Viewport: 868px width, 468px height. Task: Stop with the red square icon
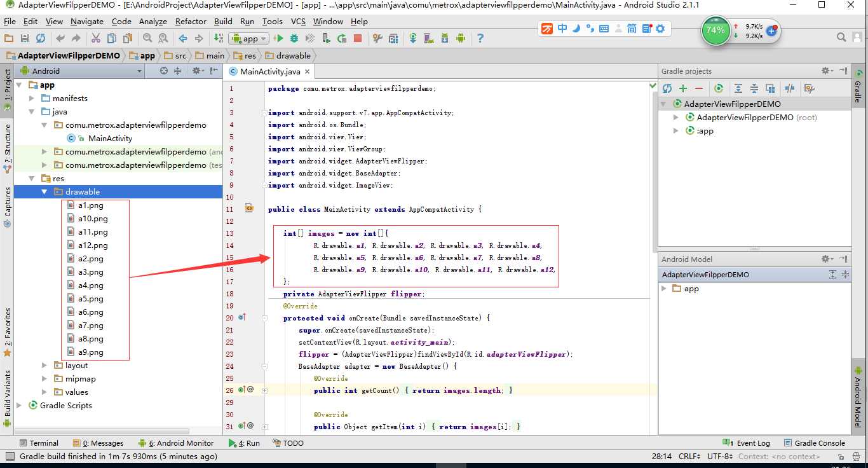358,38
